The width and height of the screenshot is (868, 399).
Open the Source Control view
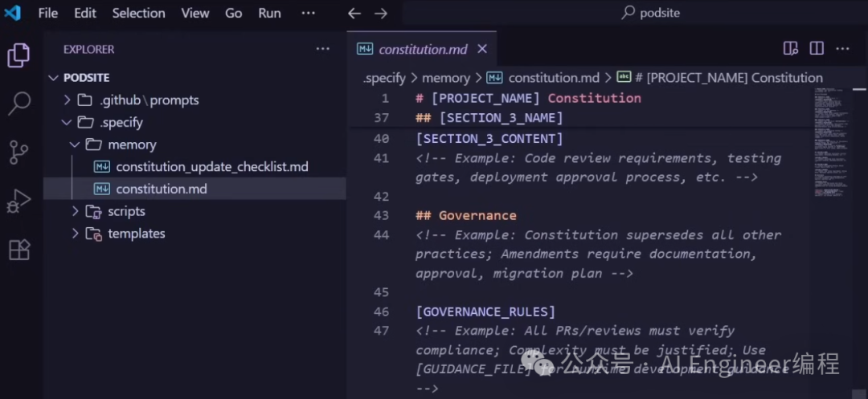coord(18,152)
